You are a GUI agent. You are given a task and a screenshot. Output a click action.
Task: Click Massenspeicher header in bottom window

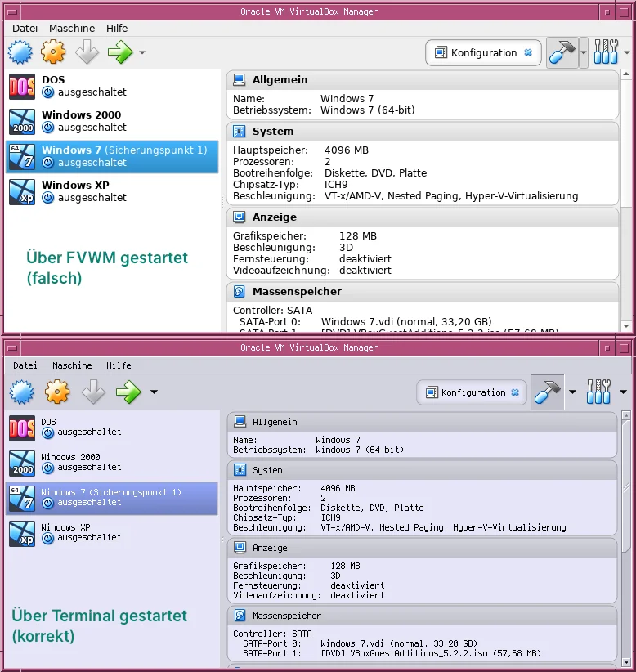click(x=422, y=616)
